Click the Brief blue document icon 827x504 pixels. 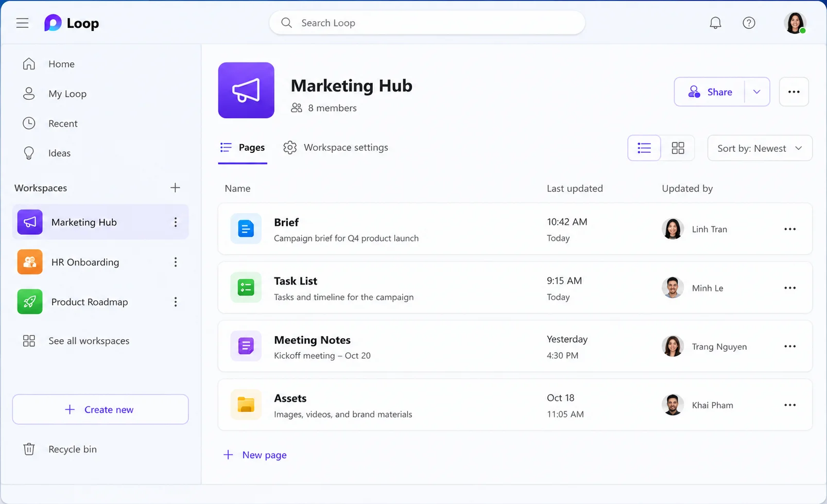(x=246, y=229)
